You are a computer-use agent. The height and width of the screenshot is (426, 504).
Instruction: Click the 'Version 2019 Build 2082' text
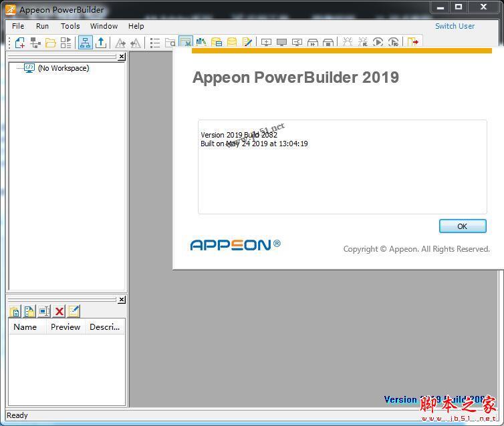click(x=239, y=135)
